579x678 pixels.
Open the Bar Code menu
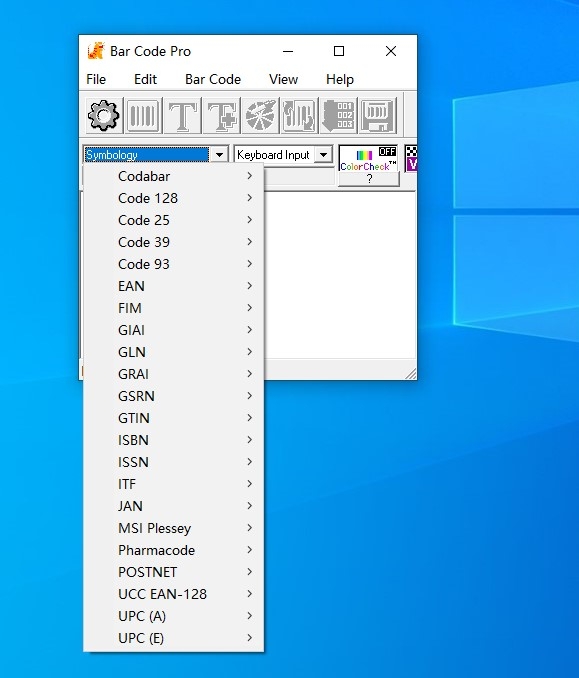pos(213,79)
